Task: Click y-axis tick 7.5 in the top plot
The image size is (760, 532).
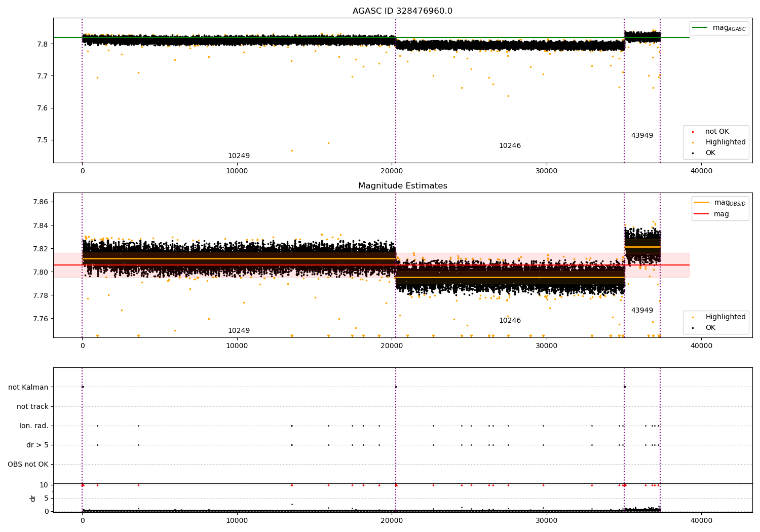Action: 43,140
